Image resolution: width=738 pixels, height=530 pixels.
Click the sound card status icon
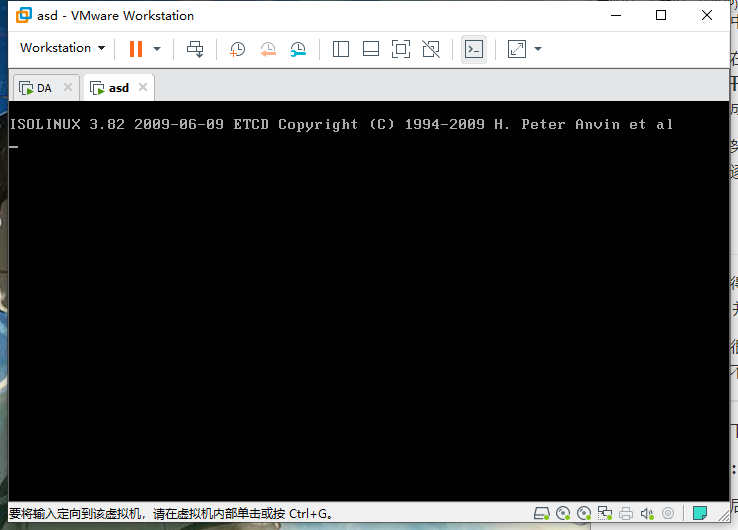click(x=647, y=513)
